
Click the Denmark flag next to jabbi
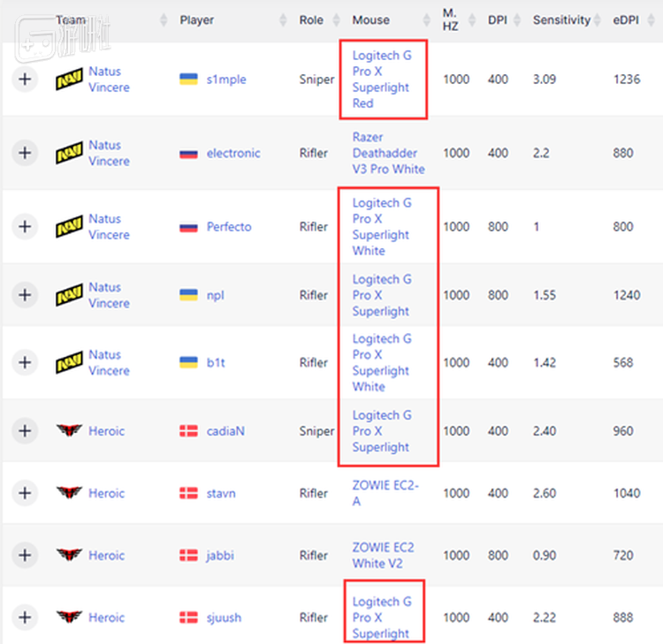coord(188,556)
